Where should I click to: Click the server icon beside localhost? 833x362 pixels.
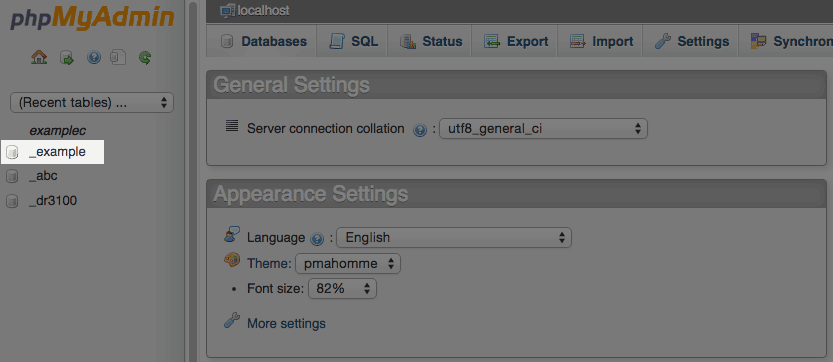pos(227,10)
